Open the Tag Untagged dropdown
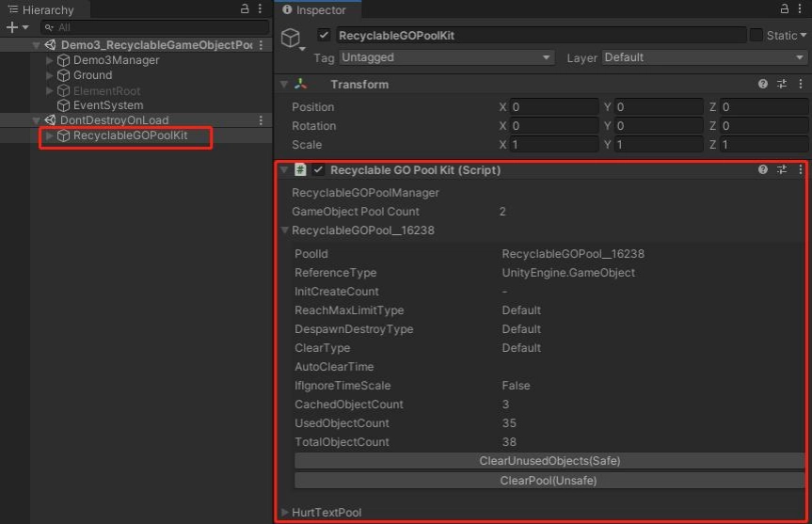Viewport: 812px width, 524px height. click(x=446, y=57)
